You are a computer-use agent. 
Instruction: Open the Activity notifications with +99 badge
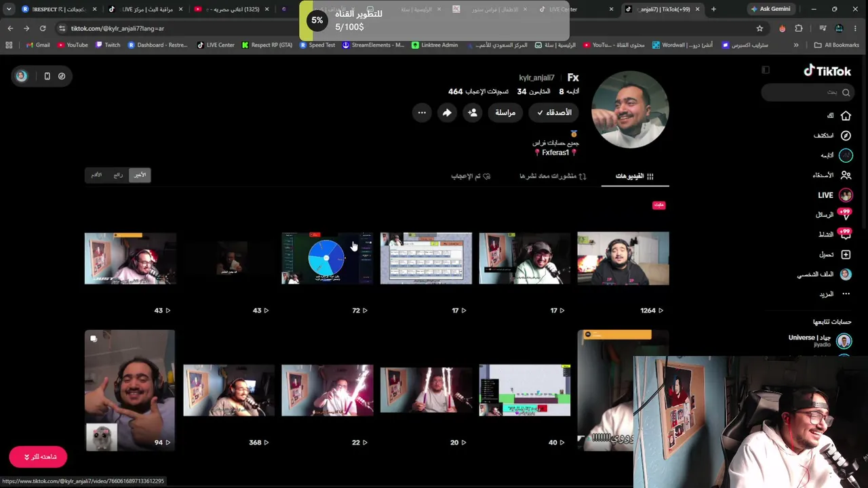point(834,235)
